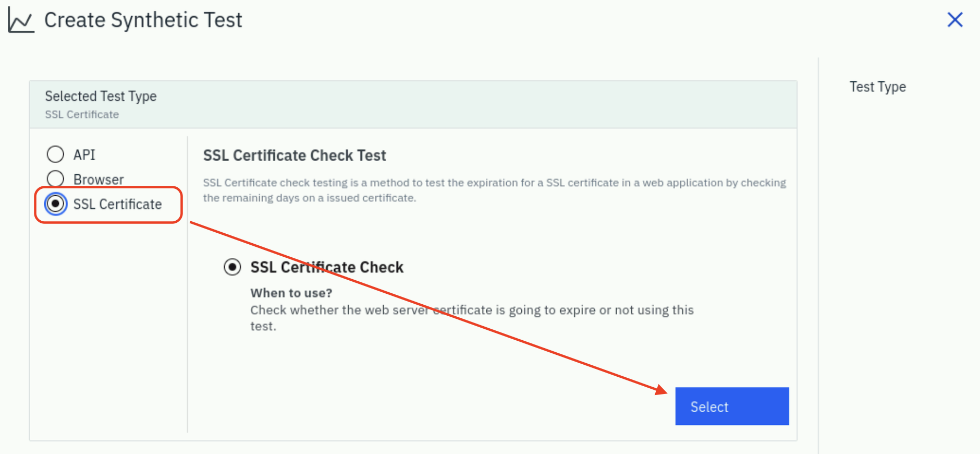The height and width of the screenshot is (454, 980).
Task: Click the web server certificate expiry explanation
Action: (472, 318)
